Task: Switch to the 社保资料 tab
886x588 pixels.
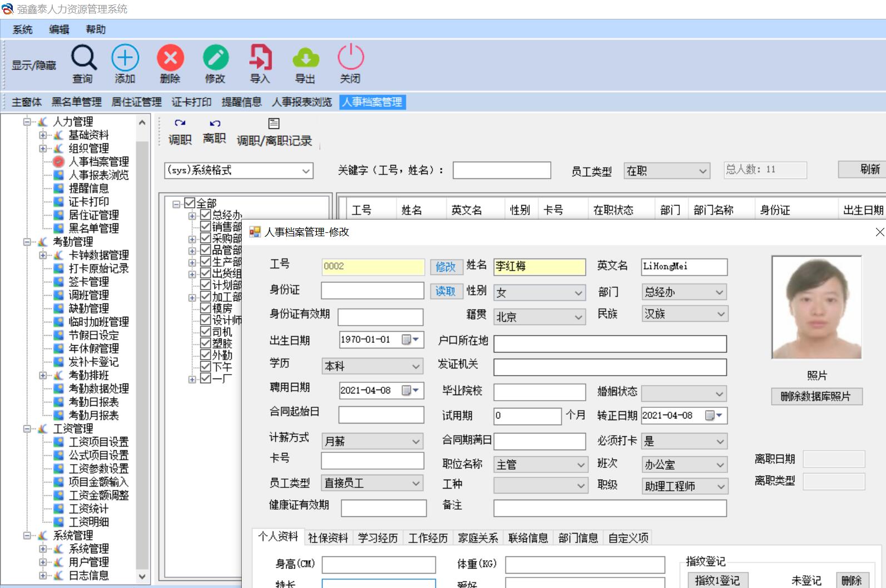Action: (x=328, y=538)
